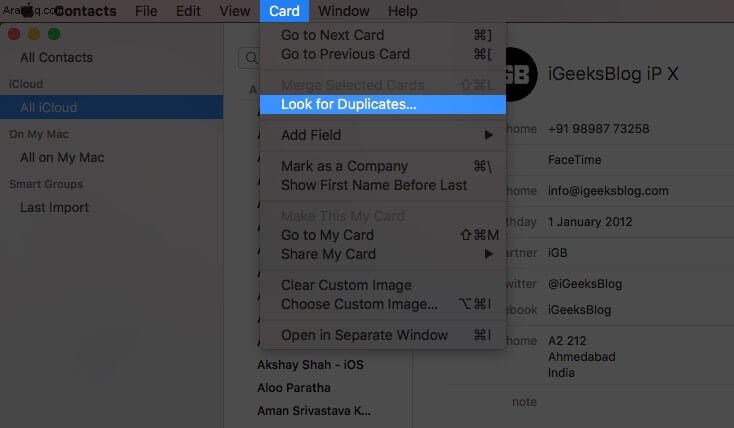Image resolution: width=734 pixels, height=428 pixels.
Task: Open the Help menu
Action: (403, 11)
